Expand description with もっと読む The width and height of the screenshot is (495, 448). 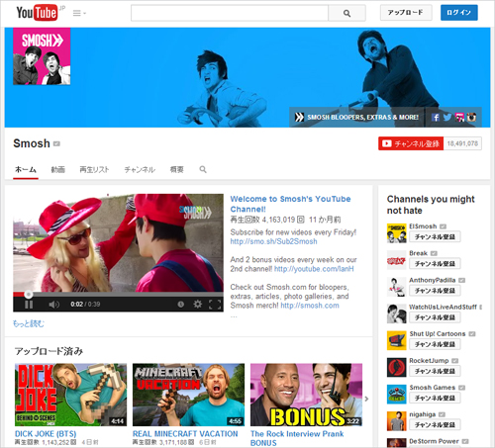[x=29, y=323]
